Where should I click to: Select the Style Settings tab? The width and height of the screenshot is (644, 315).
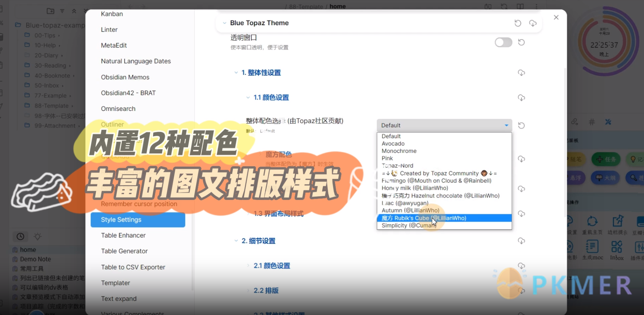pyautogui.click(x=138, y=220)
